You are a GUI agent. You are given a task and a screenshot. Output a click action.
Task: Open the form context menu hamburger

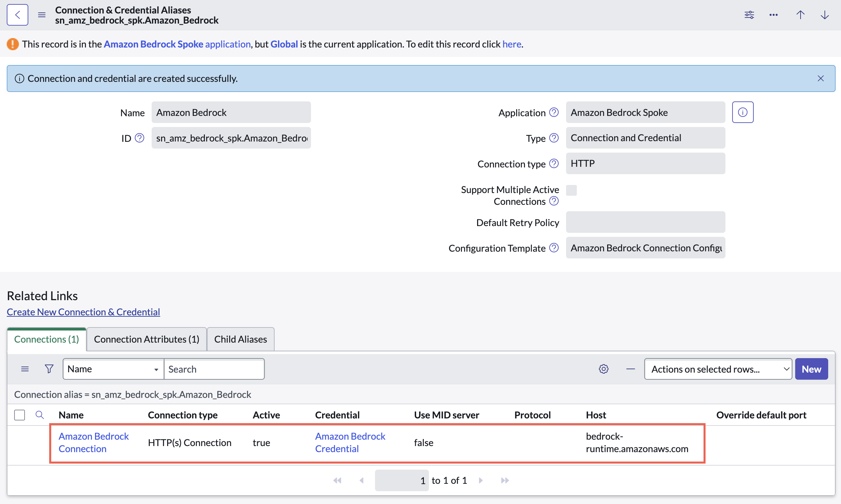tap(42, 15)
